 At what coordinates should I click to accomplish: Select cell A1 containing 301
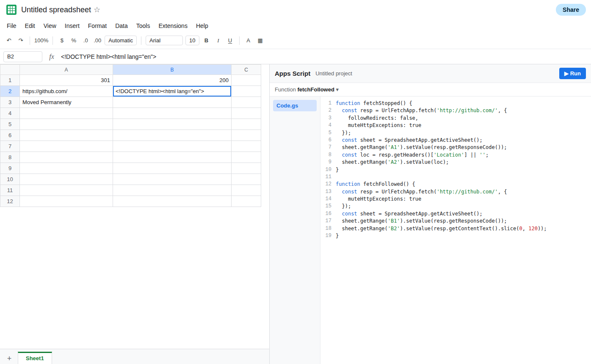pos(66,80)
